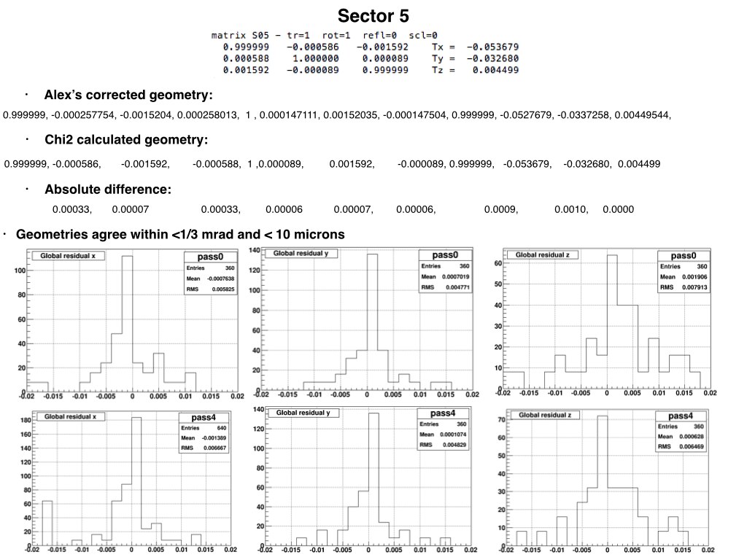Click the "Chi2 calculated geometry:" heading
The image size is (747, 560).
(x=126, y=139)
